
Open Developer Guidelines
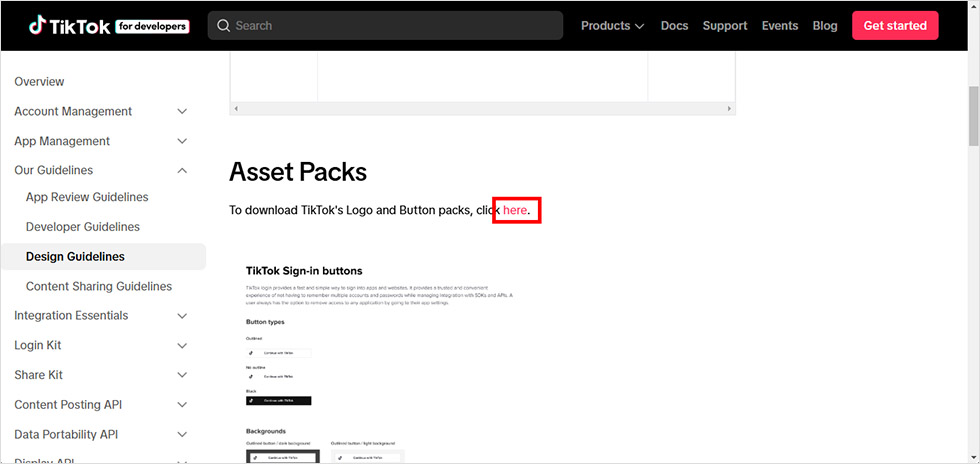[82, 226]
